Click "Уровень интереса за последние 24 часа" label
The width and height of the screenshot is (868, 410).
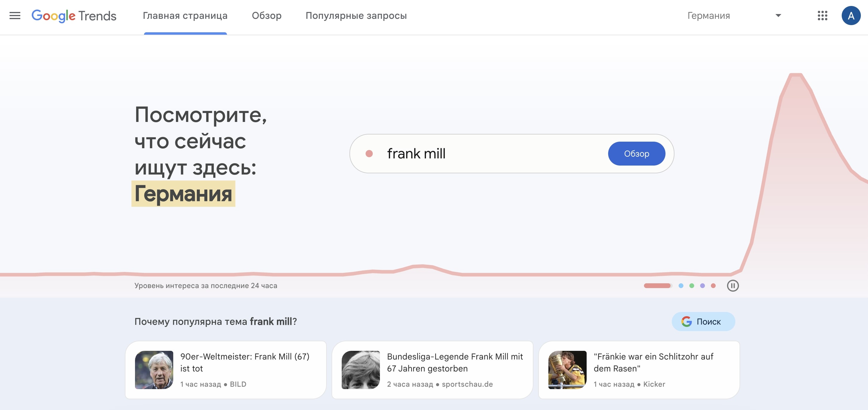click(x=206, y=286)
